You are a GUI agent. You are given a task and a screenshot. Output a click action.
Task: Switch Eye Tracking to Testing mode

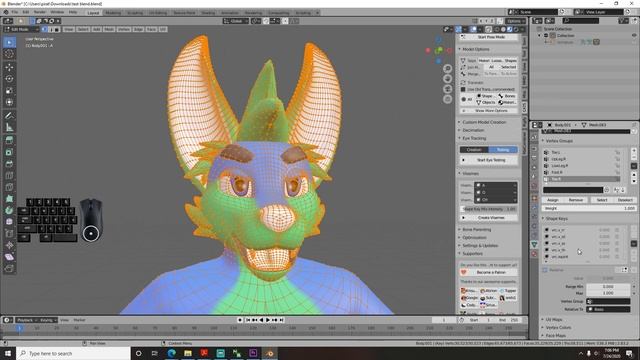503,150
